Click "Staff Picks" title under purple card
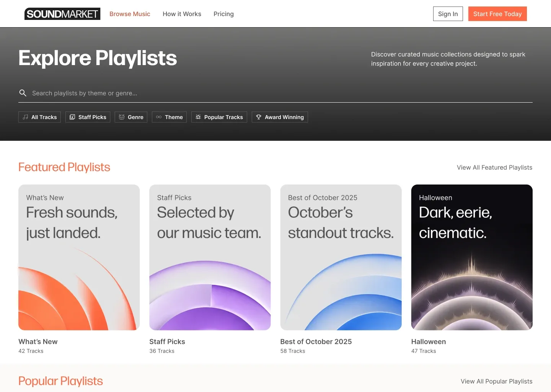The width and height of the screenshot is (551, 392). click(167, 341)
